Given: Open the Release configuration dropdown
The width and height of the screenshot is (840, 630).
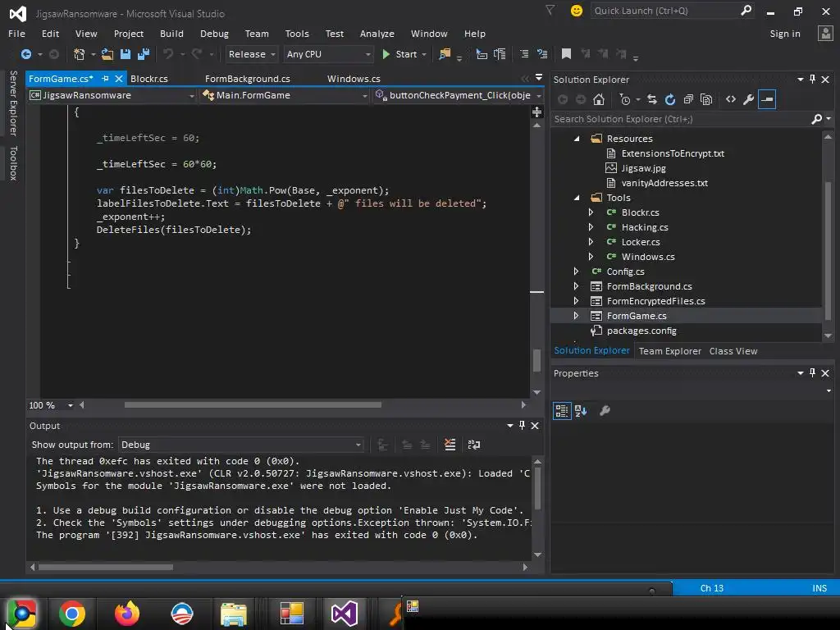Looking at the screenshot, I should click(251, 54).
